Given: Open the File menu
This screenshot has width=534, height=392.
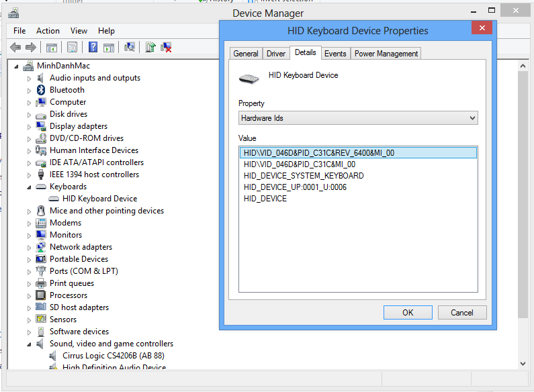Looking at the screenshot, I should [19, 31].
